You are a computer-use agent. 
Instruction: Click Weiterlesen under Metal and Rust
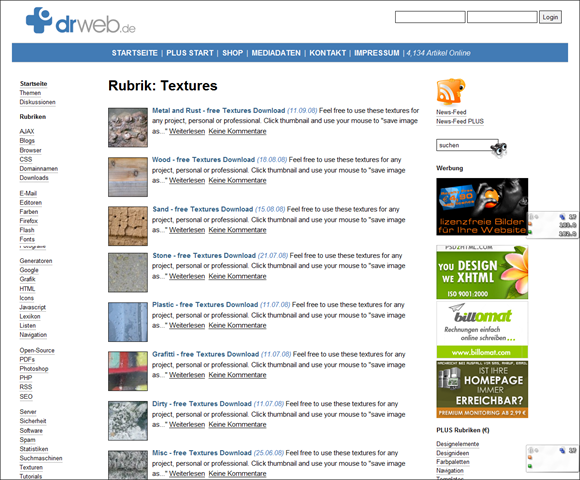pyautogui.click(x=187, y=131)
